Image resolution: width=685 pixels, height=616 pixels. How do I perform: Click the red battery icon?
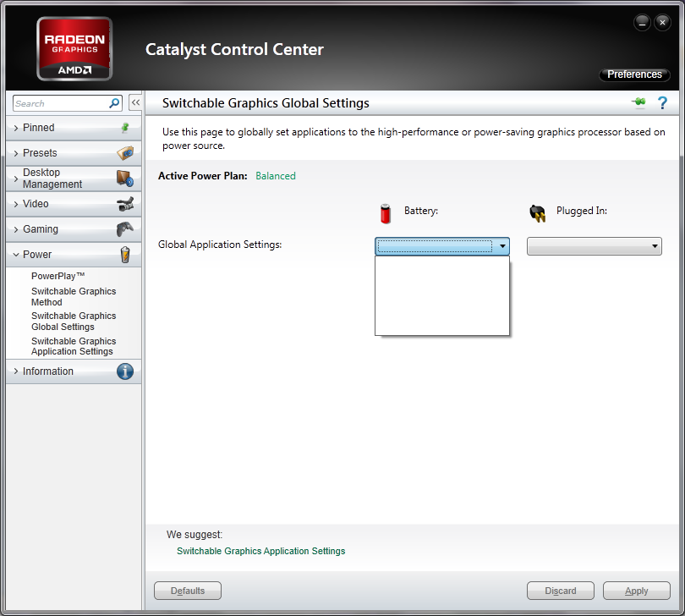[386, 214]
